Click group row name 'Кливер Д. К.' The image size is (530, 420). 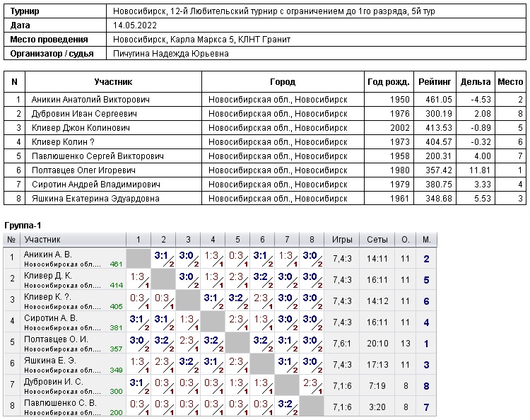pyautogui.click(x=47, y=276)
